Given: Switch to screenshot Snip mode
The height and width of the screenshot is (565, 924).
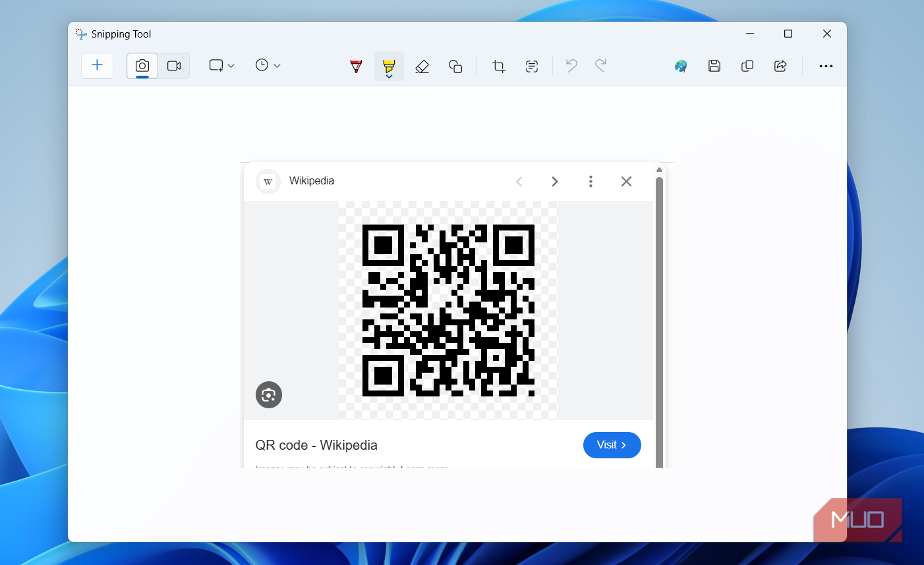Looking at the screenshot, I should coord(142,66).
